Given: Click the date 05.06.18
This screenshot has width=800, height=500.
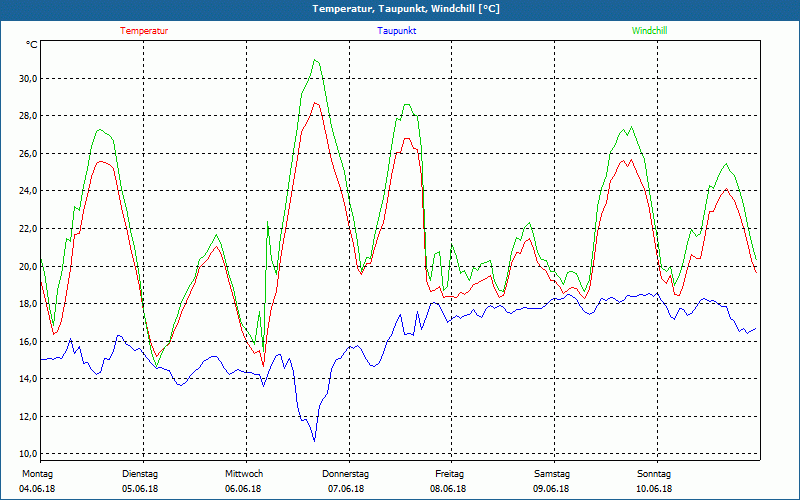Looking at the screenshot, I should 140,489.
